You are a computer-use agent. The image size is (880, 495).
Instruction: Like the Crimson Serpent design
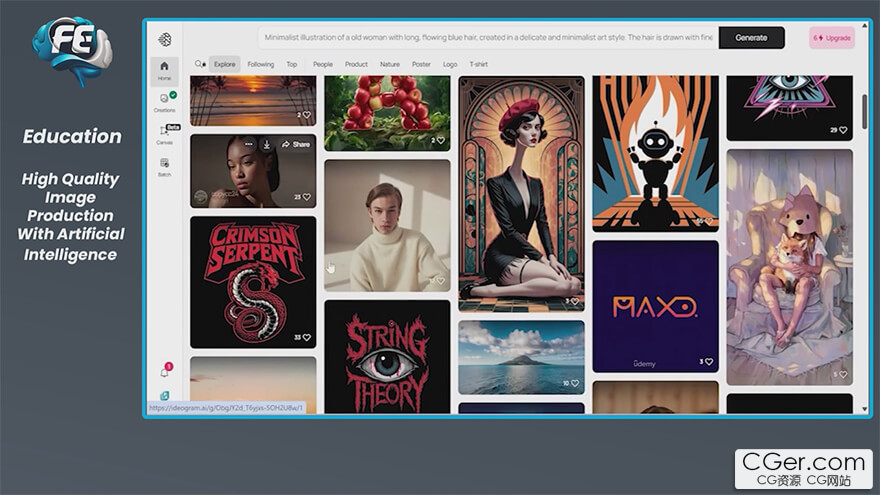[x=306, y=337]
